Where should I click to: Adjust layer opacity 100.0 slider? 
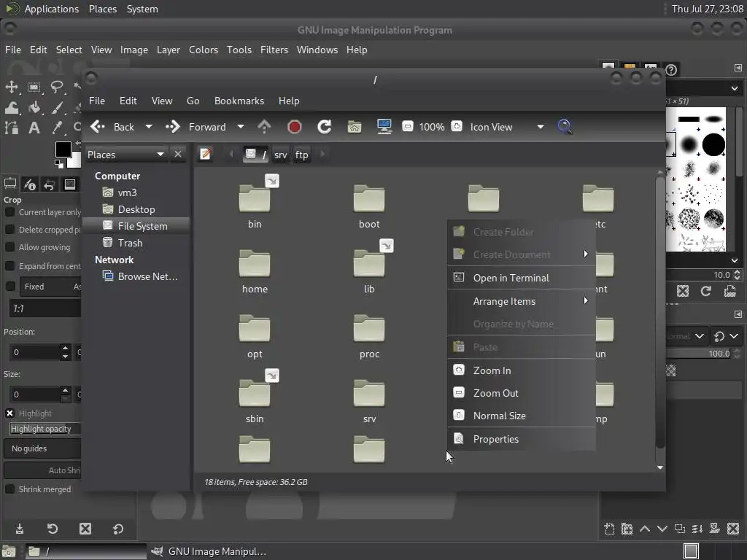coord(700,354)
